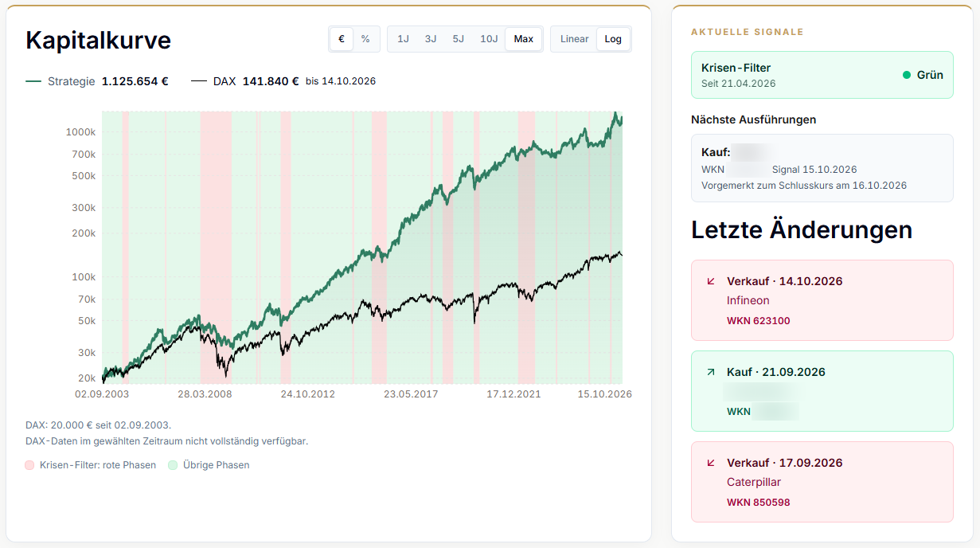Click the x-axis date 24.10.2012
Viewport: 980px width, 548px height.
[x=307, y=393]
